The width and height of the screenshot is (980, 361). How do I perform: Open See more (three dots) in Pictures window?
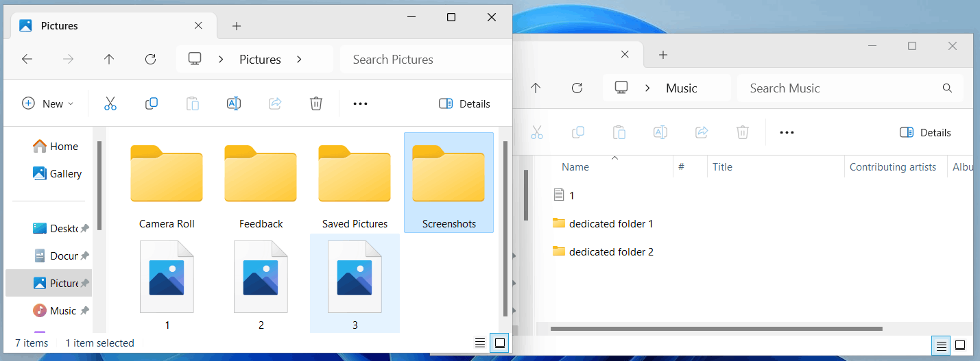pyautogui.click(x=360, y=104)
